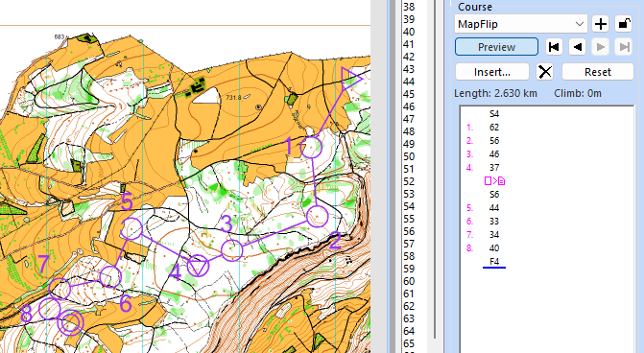The width and height of the screenshot is (644, 353).
Task: Step back with the previous arrow button
Action: point(577,47)
